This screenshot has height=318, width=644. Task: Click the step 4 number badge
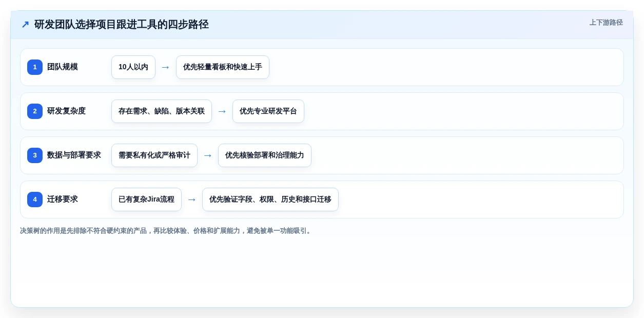tap(35, 200)
